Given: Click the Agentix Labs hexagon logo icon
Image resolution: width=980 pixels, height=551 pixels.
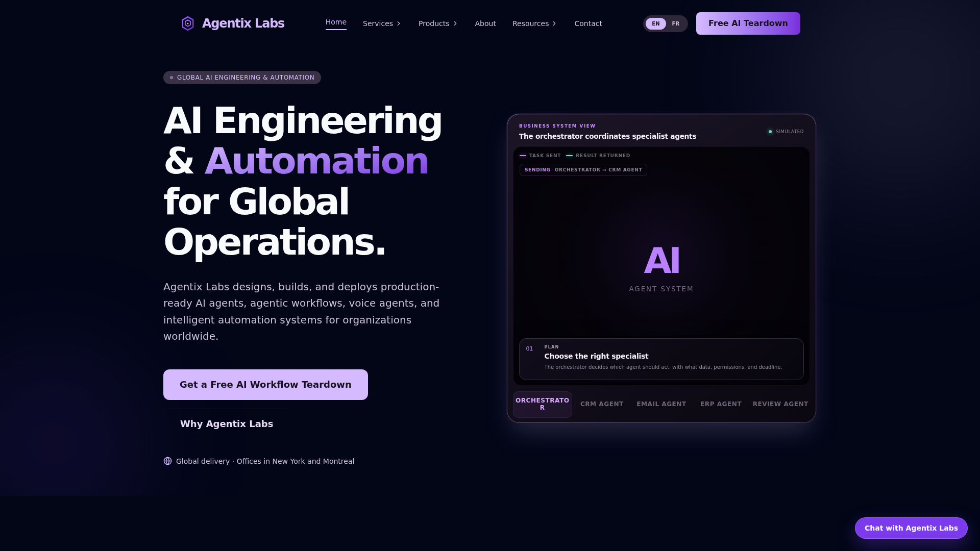Looking at the screenshot, I should [188, 23].
